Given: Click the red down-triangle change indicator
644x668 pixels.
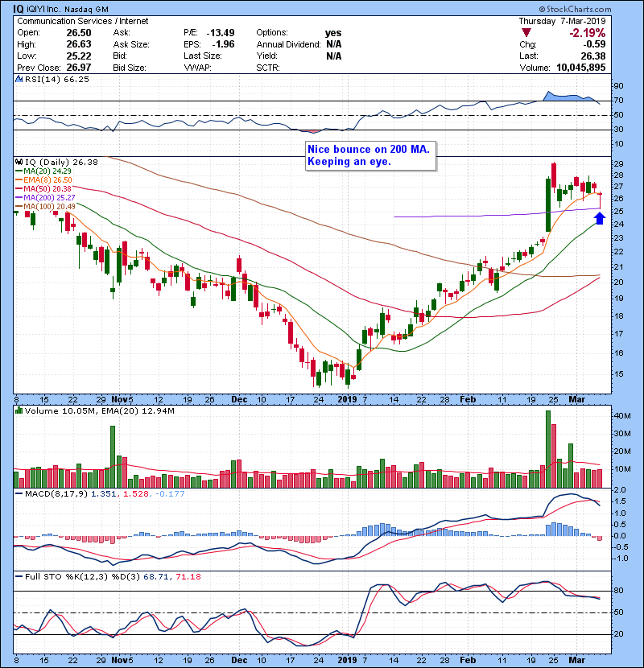Looking at the screenshot, I should coord(526,32).
